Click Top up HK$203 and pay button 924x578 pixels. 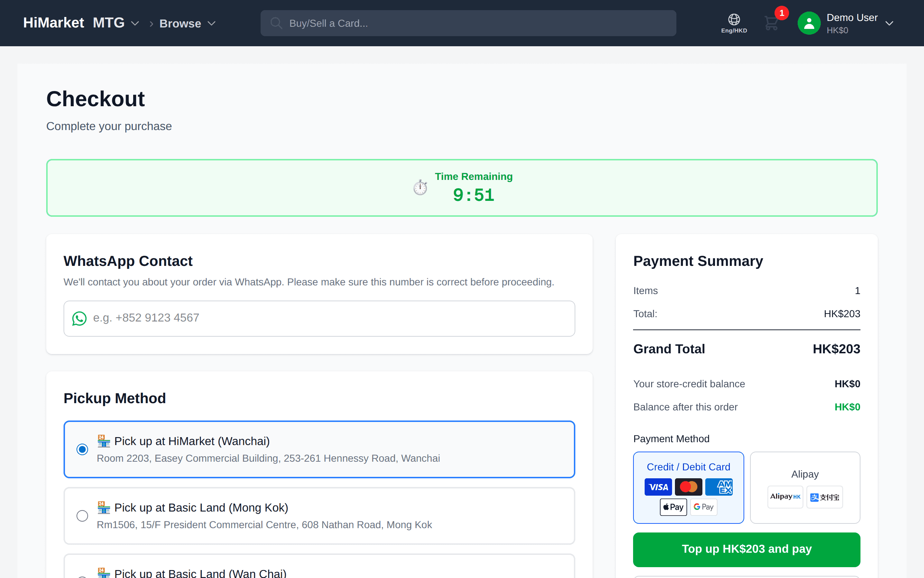tap(746, 549)
